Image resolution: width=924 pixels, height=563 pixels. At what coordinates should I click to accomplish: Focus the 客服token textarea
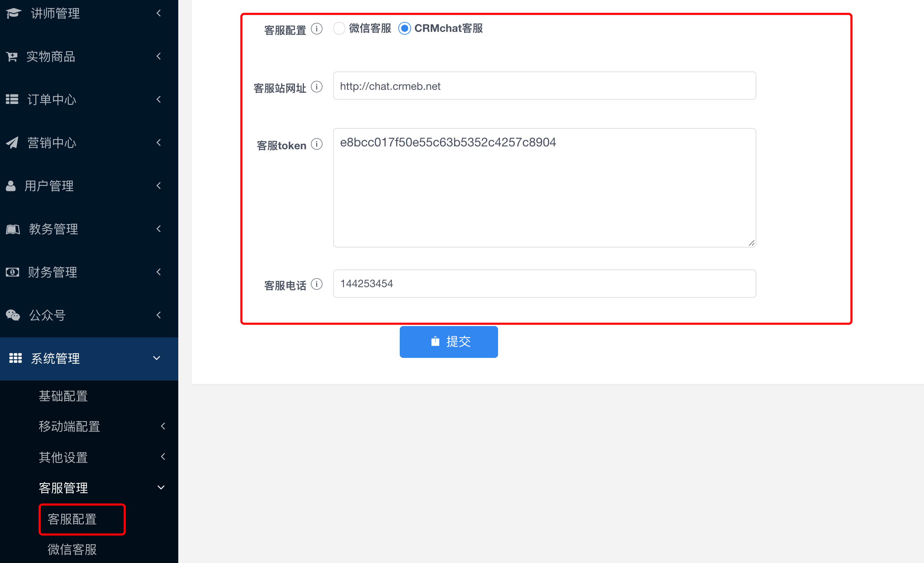point(544,188)
